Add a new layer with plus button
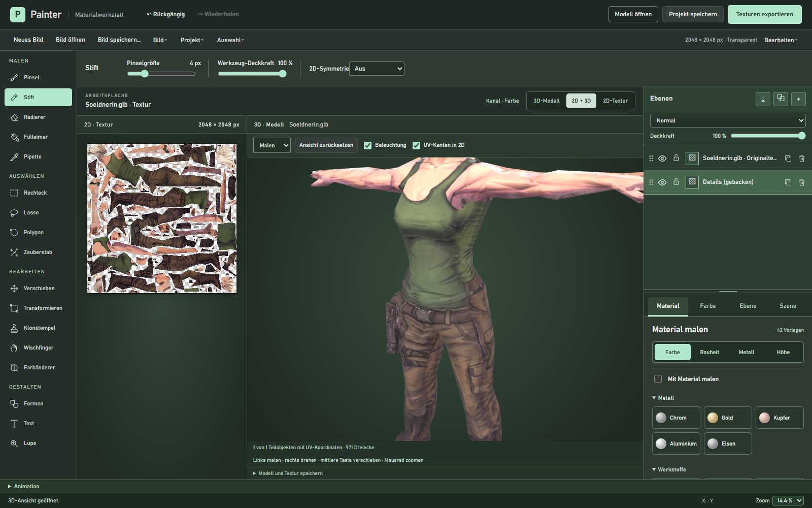Viewport: 812px width, 508px height. 798,99
